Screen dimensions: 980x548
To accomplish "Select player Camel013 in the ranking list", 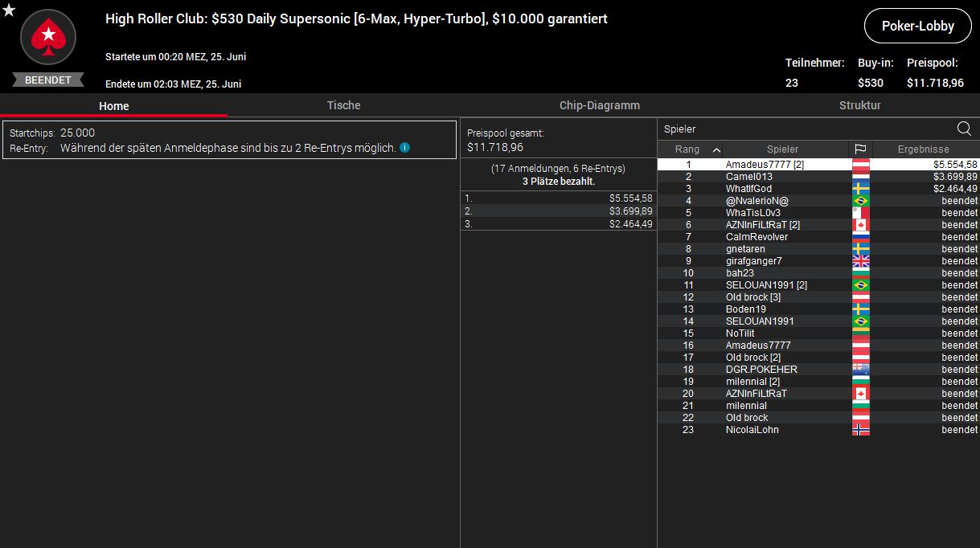I will pyautogui.click(x=748, y=177).
